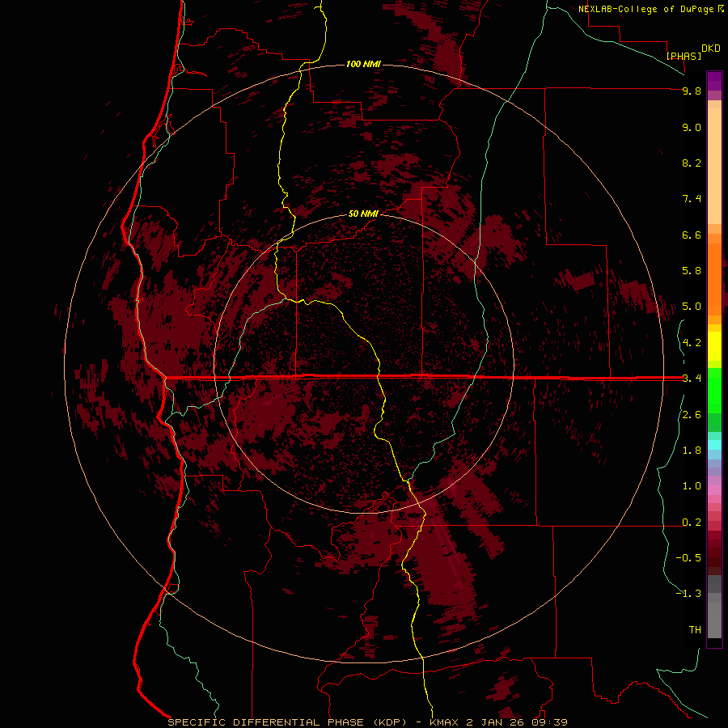The image size is (728, 728).
Task: Click the 0.2 scale value
Action: tap(692, 523)
